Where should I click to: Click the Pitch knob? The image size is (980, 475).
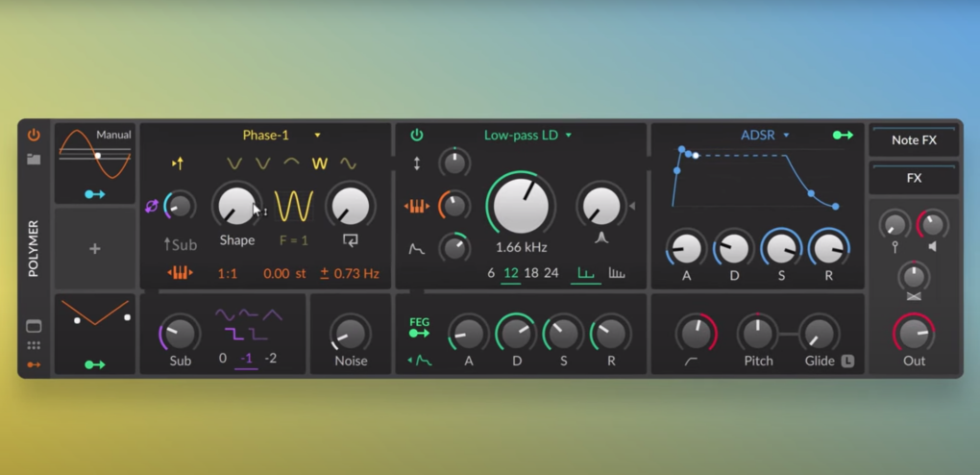pyautogui.click(x=758, y=333)
